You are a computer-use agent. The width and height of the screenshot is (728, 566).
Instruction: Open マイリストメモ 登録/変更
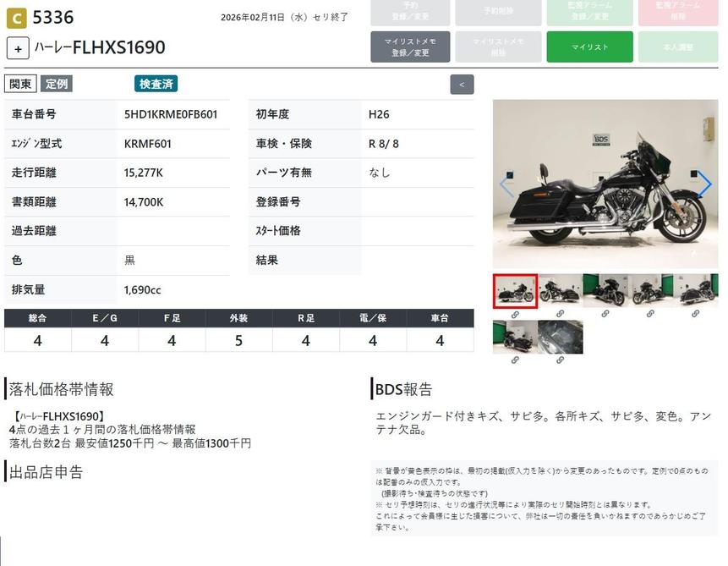click(x=410, y=47)
